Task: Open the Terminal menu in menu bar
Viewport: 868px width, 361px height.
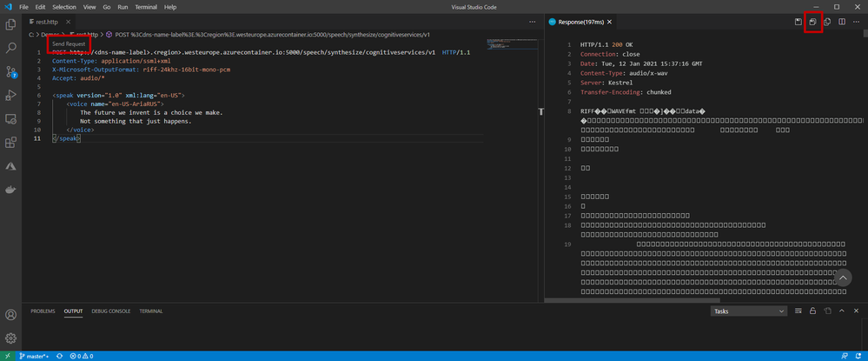Action: tap(146, 7)
